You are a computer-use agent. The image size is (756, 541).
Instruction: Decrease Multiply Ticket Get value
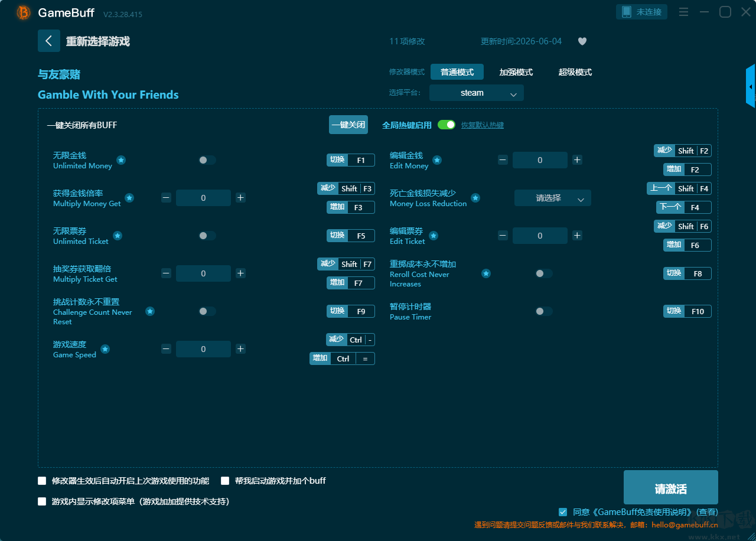point(166,273)
